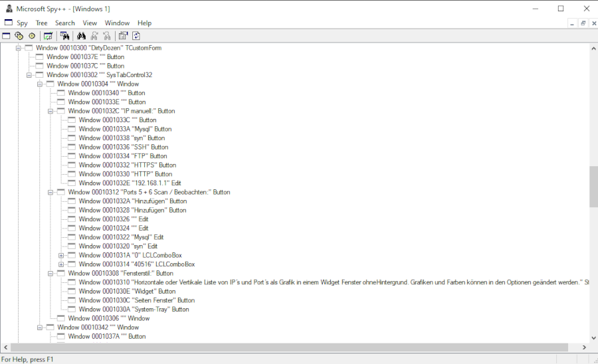This screenshot has height=364, width=598.
Task: Select the Window 00010324 Edit row
Action: coord(113,228)
